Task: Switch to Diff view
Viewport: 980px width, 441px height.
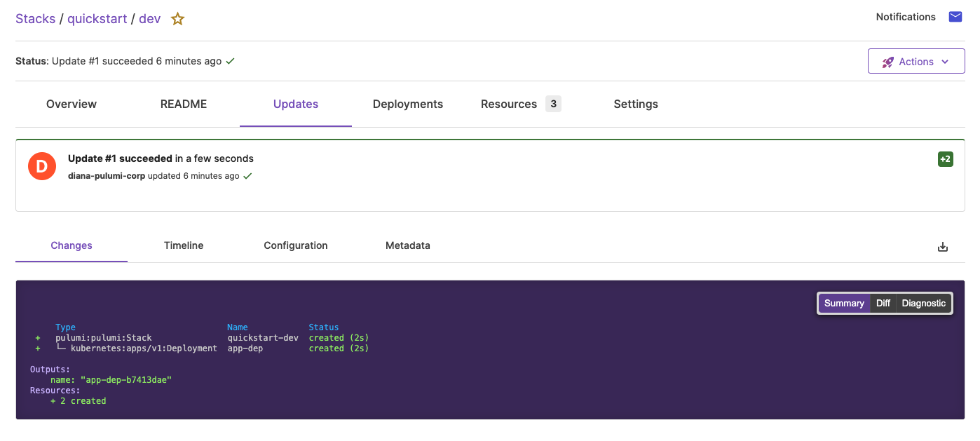Action: coord(883,303)
